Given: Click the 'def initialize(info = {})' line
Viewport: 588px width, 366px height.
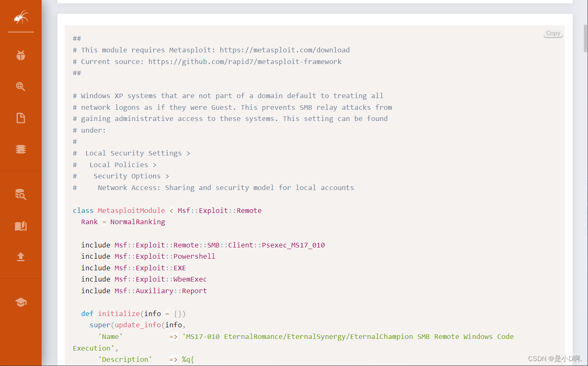Looking at the screenshot, I should pyautogui.click(x=134, y=314).
